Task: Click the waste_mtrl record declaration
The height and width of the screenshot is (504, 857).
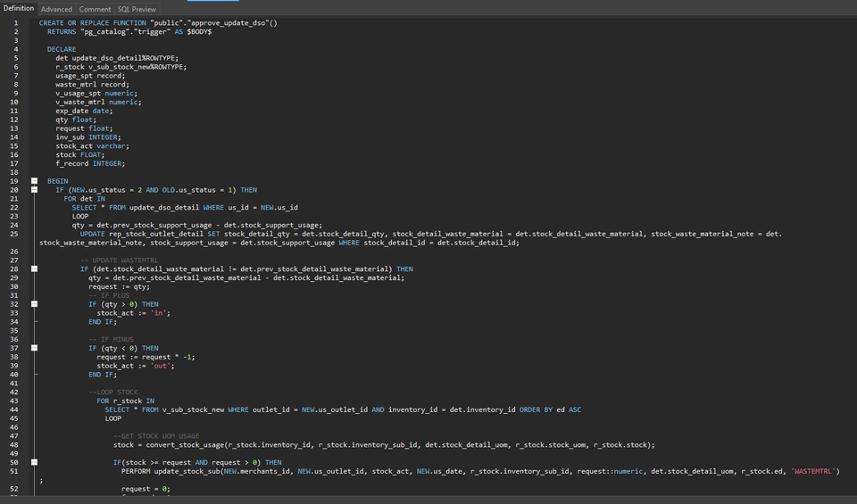Action: click(92, 84)
